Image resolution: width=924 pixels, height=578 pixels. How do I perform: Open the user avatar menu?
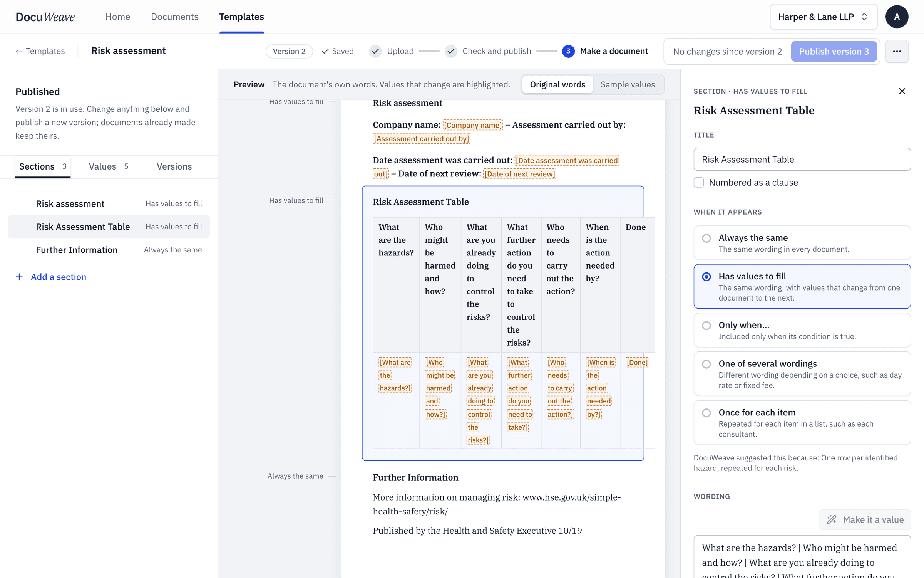click(x=897, y=17)
